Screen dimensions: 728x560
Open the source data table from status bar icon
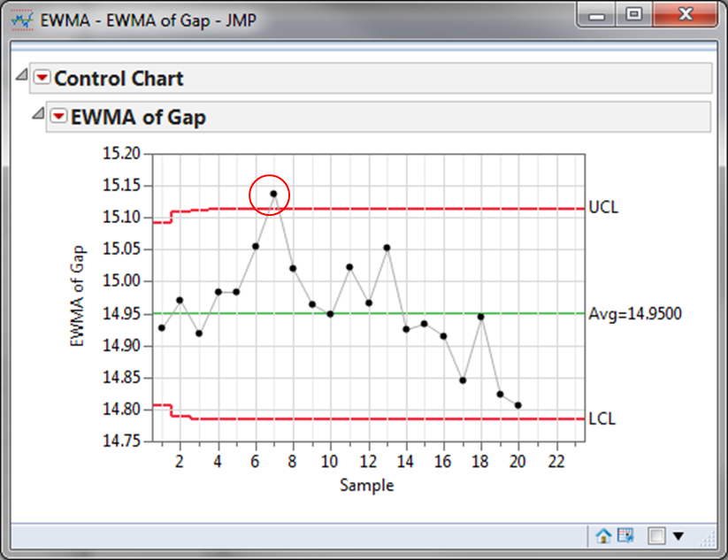point(625,535)
